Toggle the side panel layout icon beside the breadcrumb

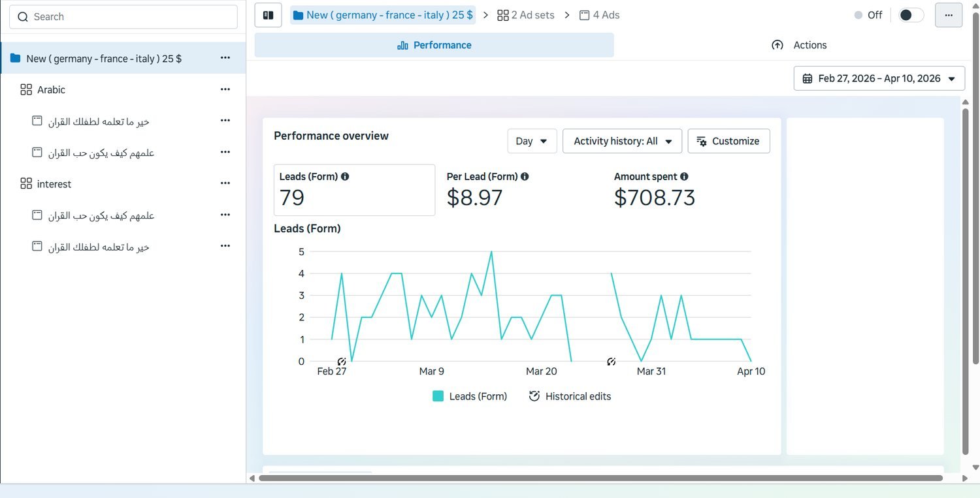tap(268, 15)
